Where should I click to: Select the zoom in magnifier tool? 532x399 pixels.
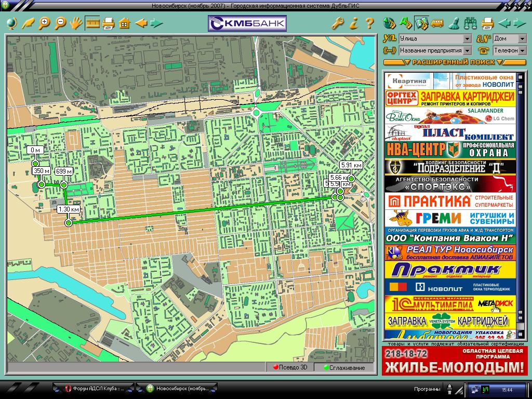[44, 23]
